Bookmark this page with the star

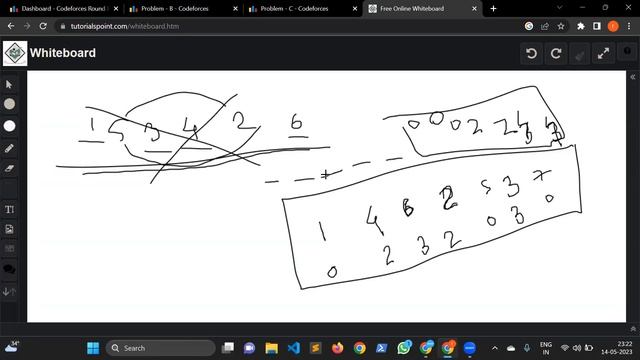point(561,26)
